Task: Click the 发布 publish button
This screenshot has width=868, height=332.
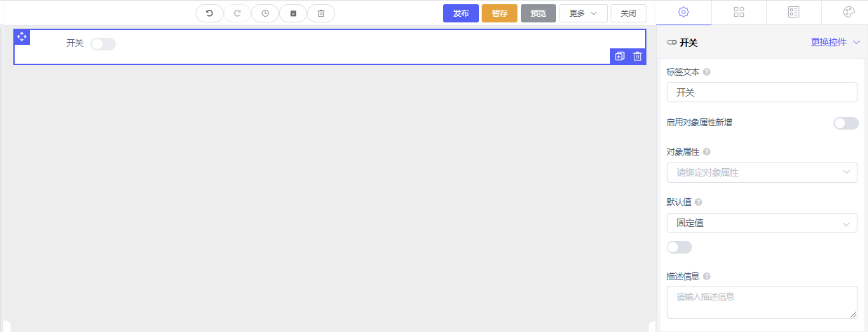Action: (461, 13)
